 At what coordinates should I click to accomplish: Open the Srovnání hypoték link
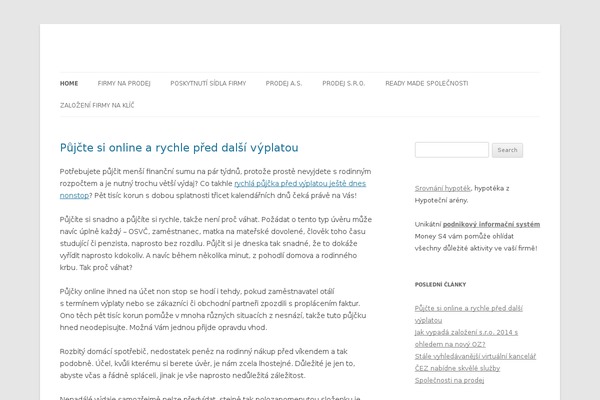tap(442, 188)
